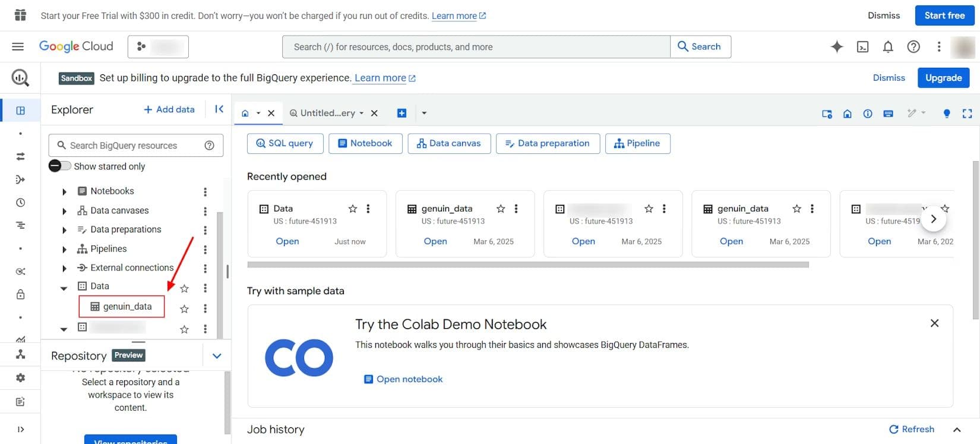
Task: Click the Explorer tree vertical scrollbar
Action: point(220,275)
